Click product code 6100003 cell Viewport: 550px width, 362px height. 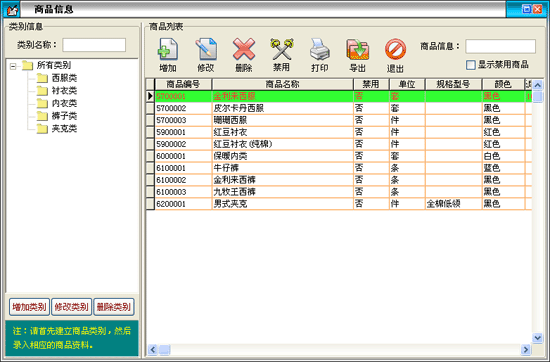183,192
